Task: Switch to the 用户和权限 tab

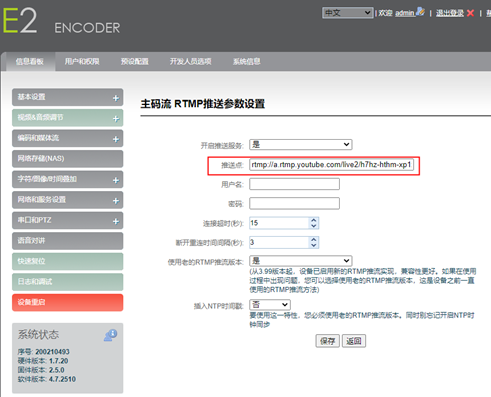Action: 82,61
